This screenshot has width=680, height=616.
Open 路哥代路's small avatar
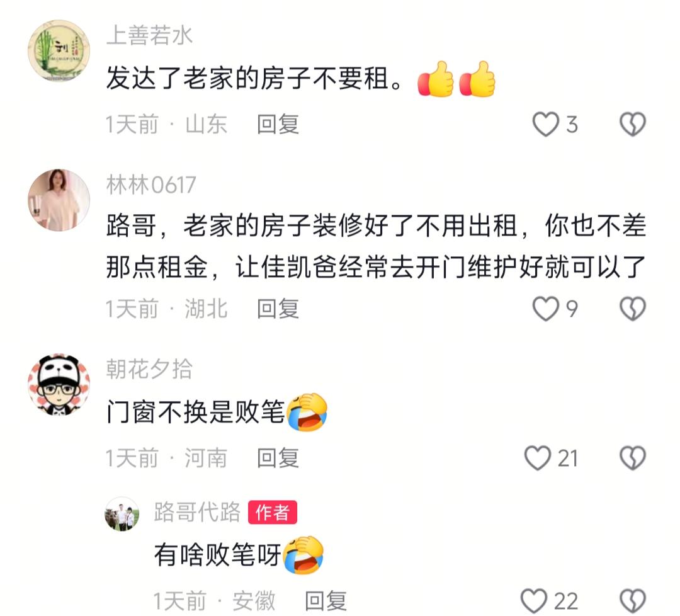pos(122,514)
